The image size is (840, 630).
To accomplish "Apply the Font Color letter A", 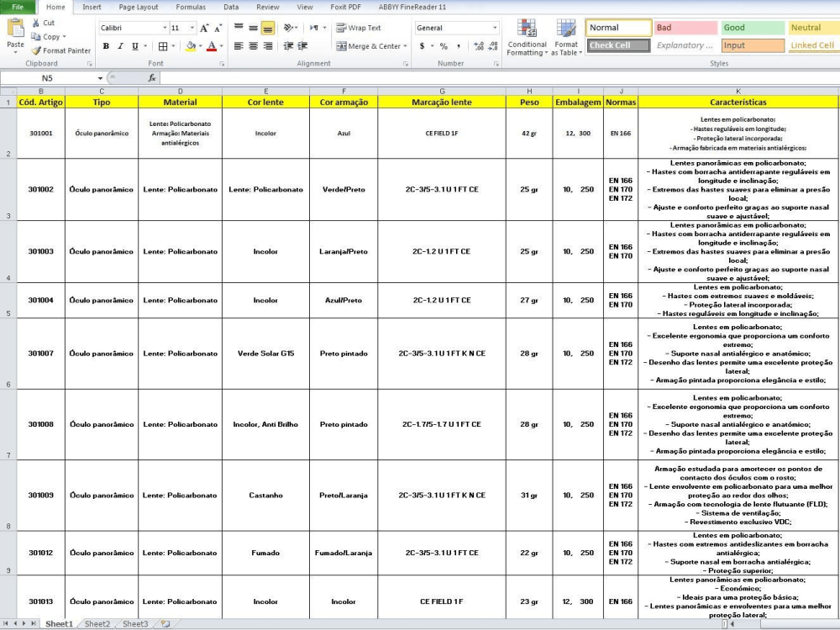I will 212,46.
